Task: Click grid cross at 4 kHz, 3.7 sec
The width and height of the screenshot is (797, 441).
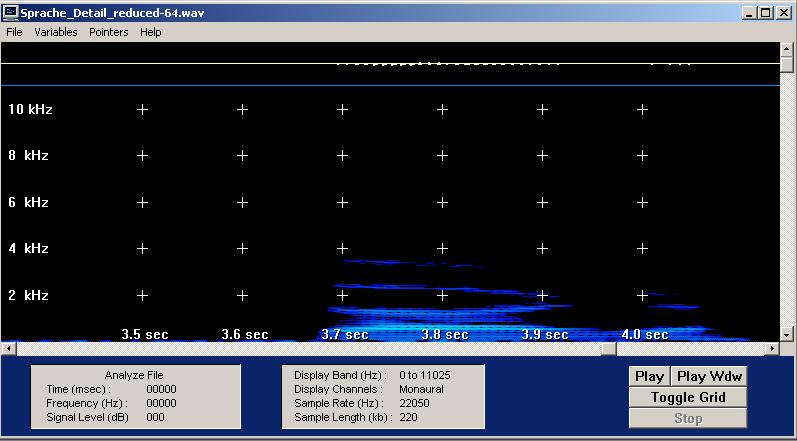Action: 342,248
